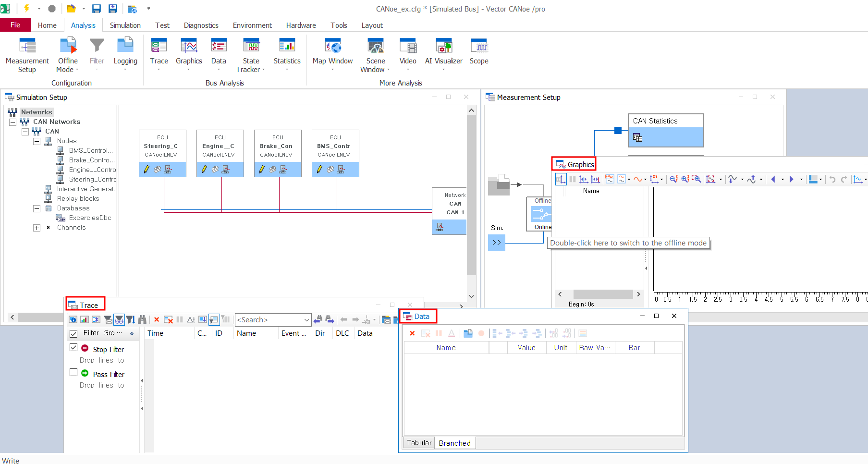Click the delta time icon in Trace toolbar
The image size is (868, 464).
click(x=191, y=319)
